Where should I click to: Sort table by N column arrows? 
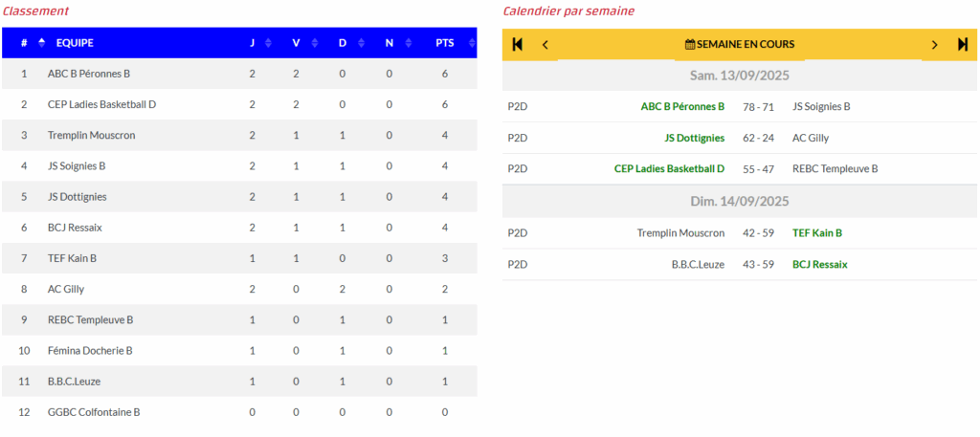click(x=408, y=43)
